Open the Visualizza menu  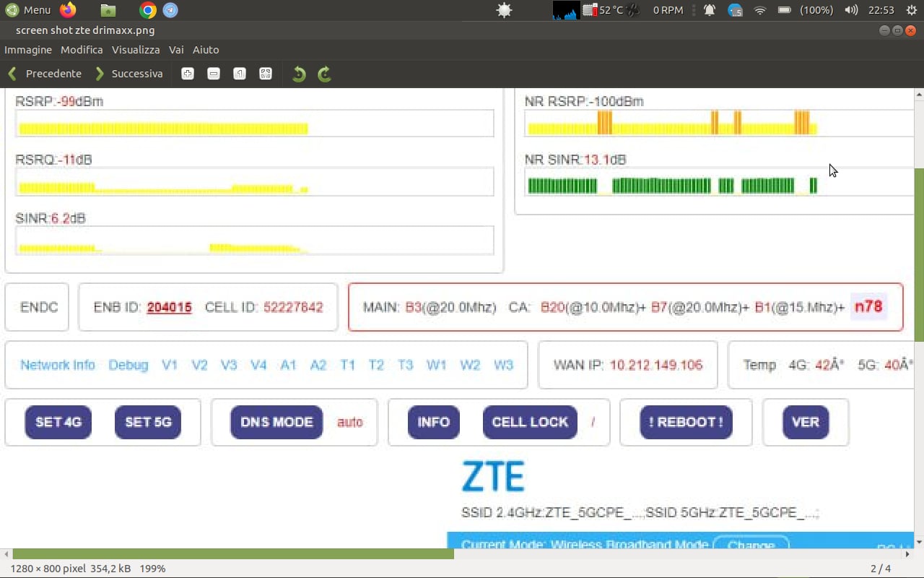point(136,50)
